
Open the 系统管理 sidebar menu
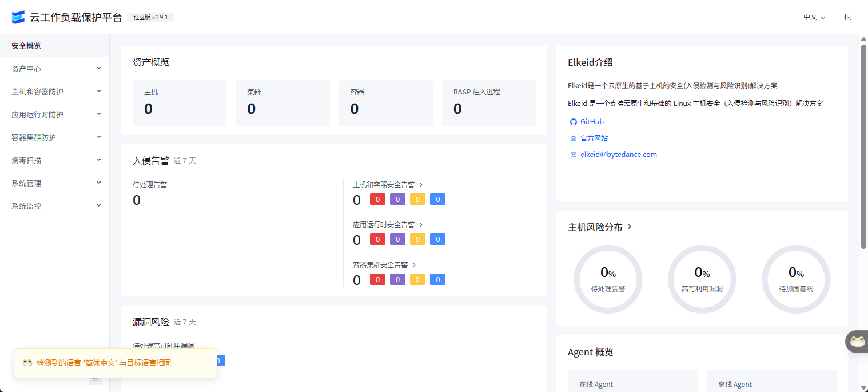54,183
